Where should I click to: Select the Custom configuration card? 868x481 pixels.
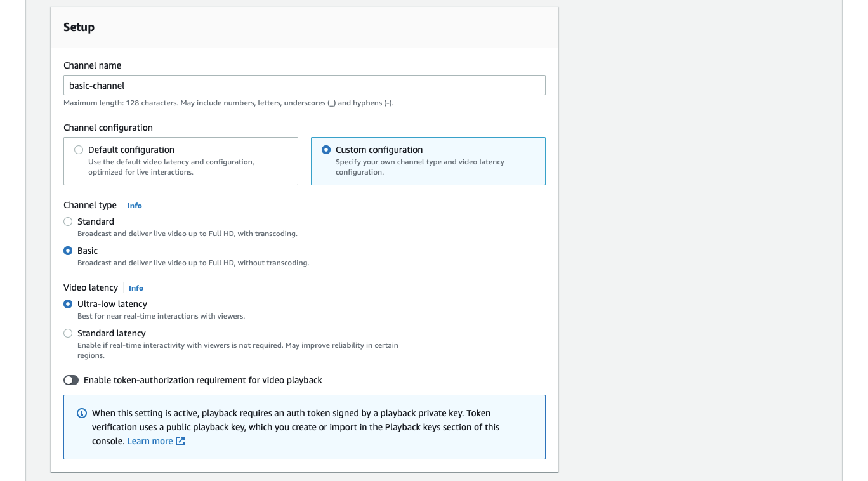428,161
